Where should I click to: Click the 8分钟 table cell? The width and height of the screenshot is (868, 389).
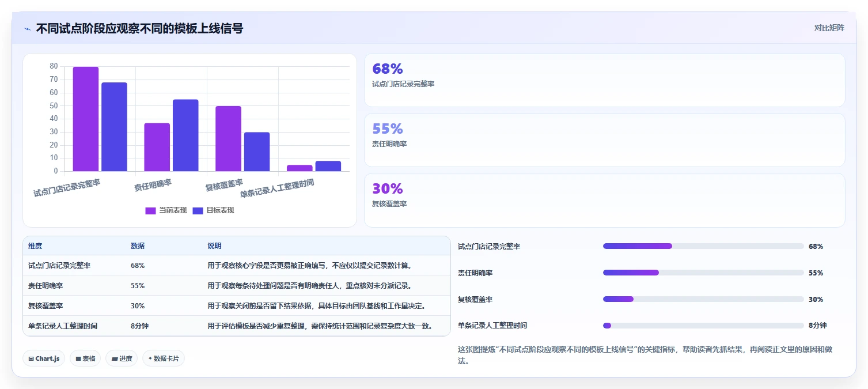pyautogui.click(x=140, y=326)
